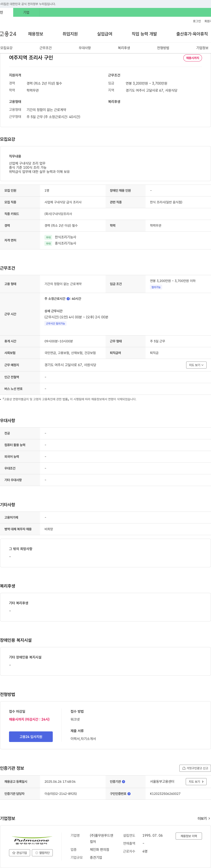Click the 고용24 logo

pyautogui.click(x=8, y=34)
